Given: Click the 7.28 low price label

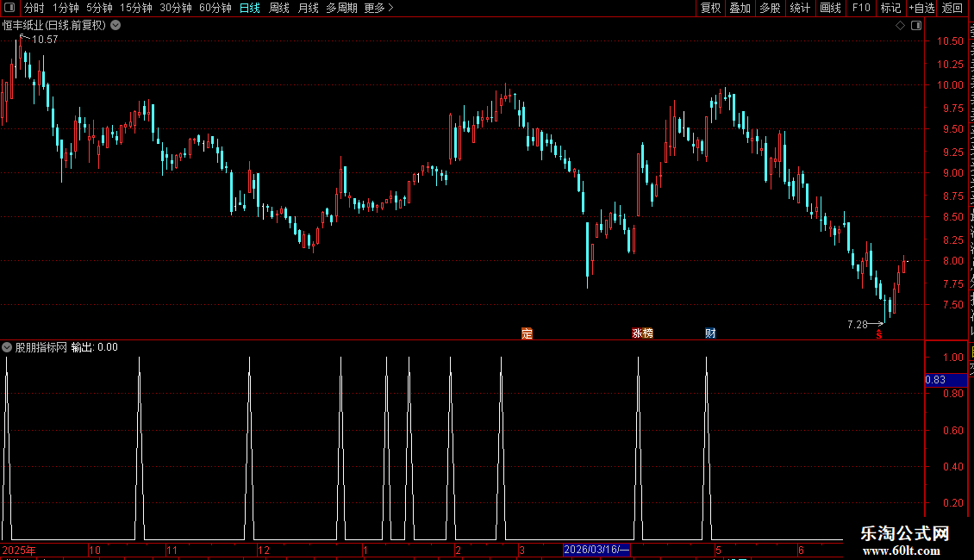Looking at the screenshot, I should coord(858,324).
